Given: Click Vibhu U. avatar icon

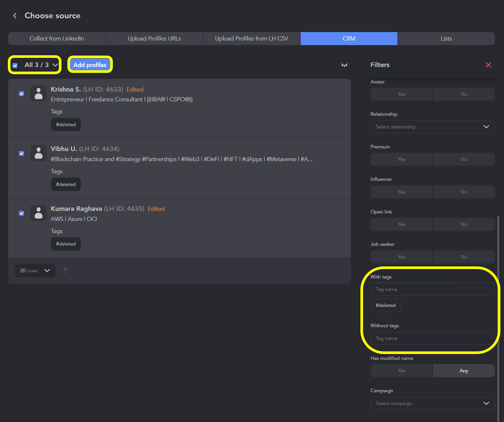Looking at the screenshot, I should (39, 153).
